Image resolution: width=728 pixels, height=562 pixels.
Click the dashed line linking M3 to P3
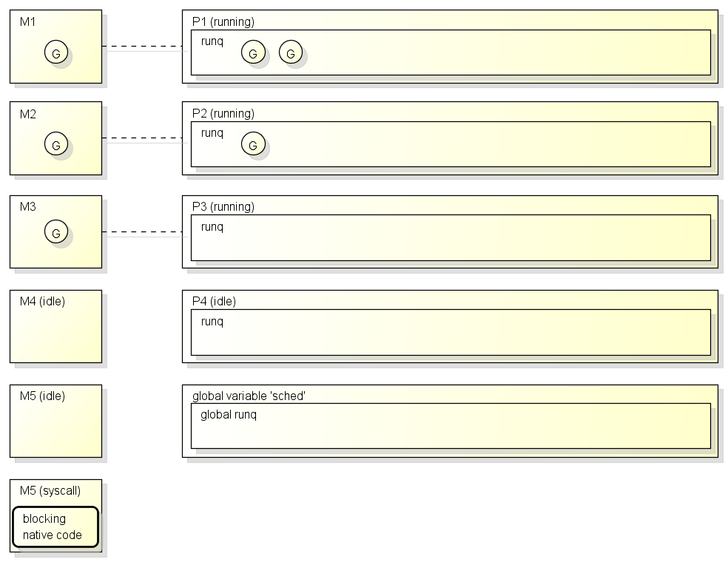(142, 231)
